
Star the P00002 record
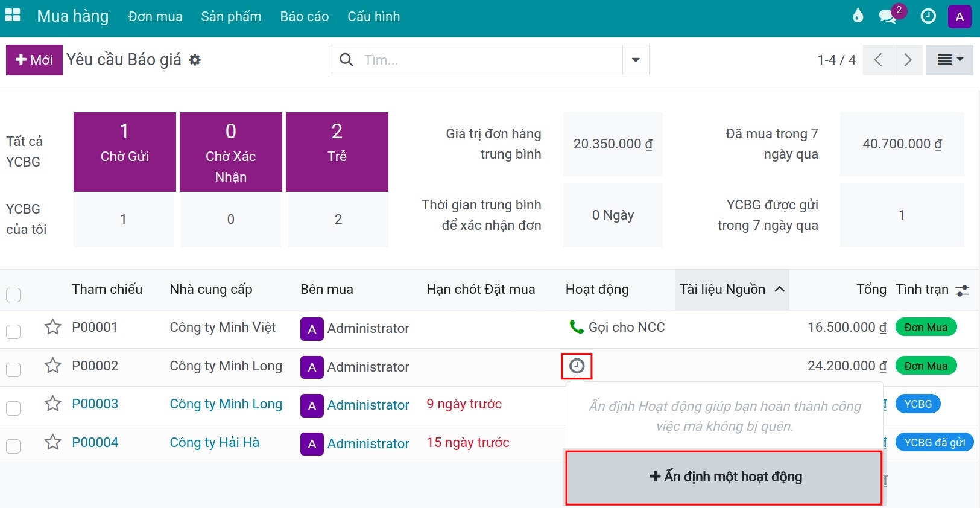pyautogui.click(x=53, y=366)
